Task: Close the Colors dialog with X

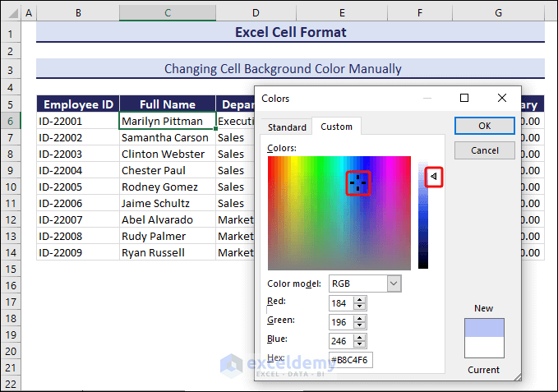Action: [x=502, y=98]
